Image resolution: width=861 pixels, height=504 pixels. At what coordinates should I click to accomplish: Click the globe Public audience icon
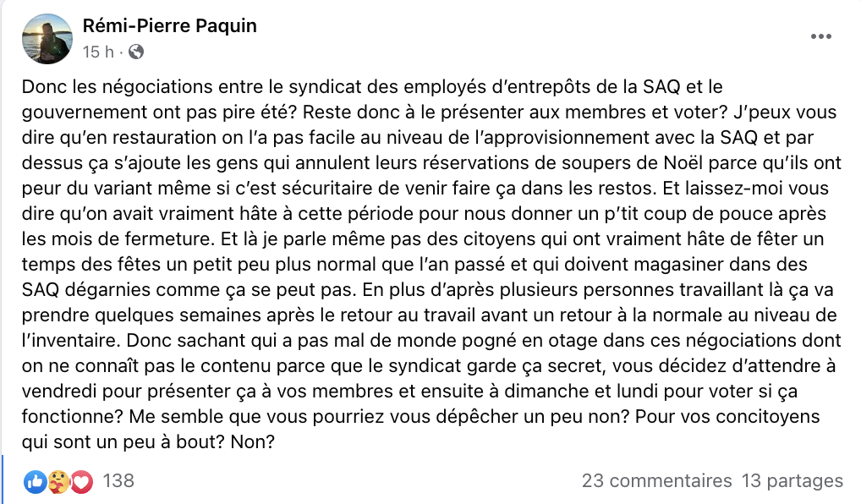pyautogui.click(x=135, y=52)
